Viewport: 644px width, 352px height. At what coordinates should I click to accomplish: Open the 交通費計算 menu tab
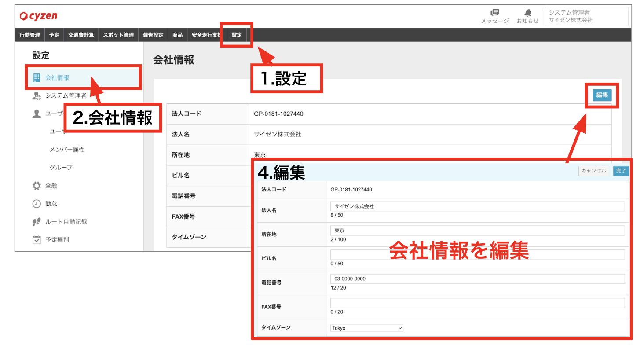(81, 35)
